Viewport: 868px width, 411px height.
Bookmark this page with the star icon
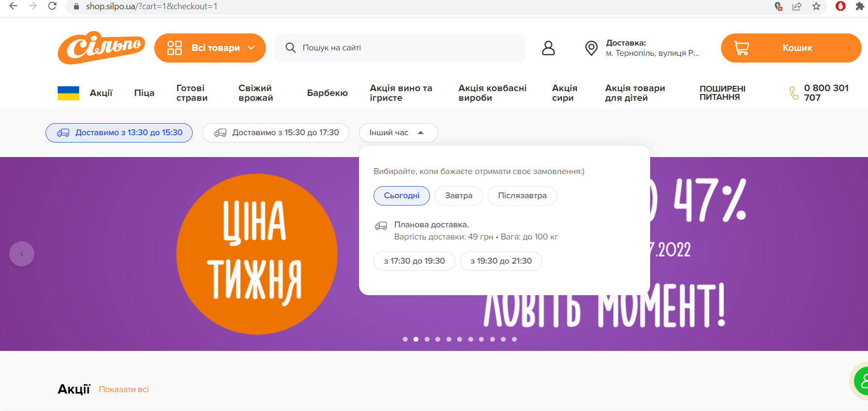[x=817, y=6]
